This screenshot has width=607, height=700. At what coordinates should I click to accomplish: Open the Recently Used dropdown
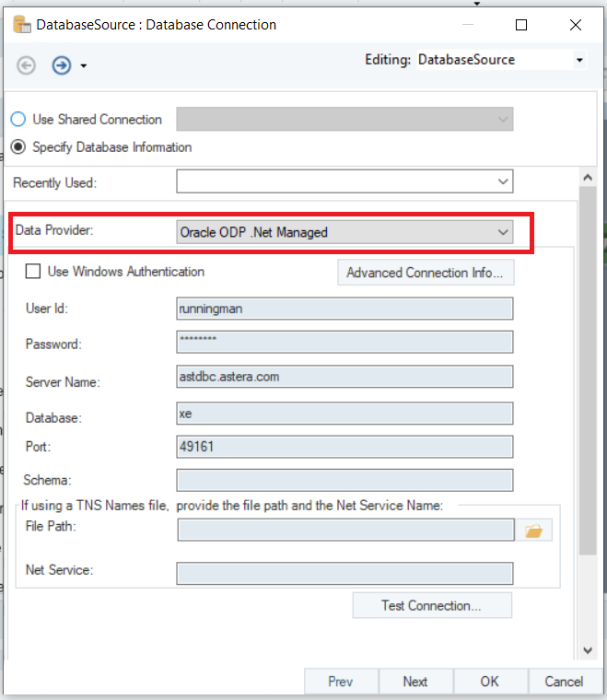[x=503, y=182]
